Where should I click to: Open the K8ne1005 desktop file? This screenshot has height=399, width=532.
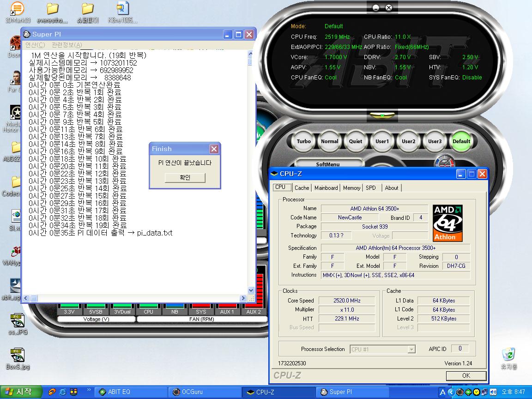(x=122, y=13)
